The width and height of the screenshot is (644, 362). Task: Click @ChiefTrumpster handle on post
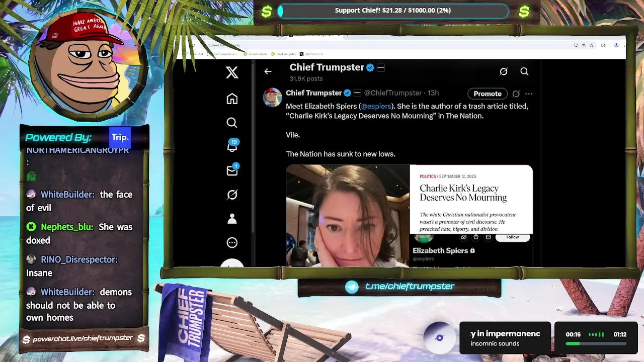[x=393, y=93]
